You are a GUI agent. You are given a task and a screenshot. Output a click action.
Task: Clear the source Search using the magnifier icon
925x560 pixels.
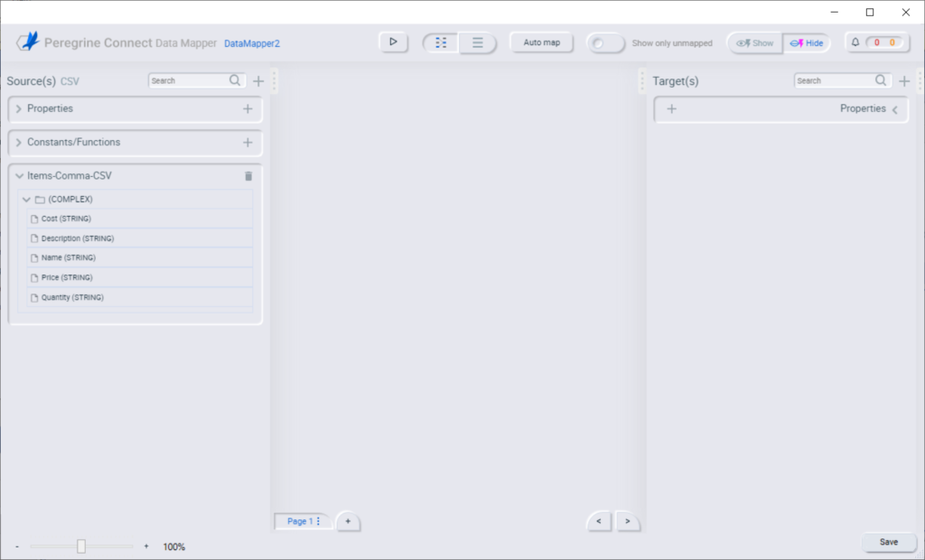[235, 80]
